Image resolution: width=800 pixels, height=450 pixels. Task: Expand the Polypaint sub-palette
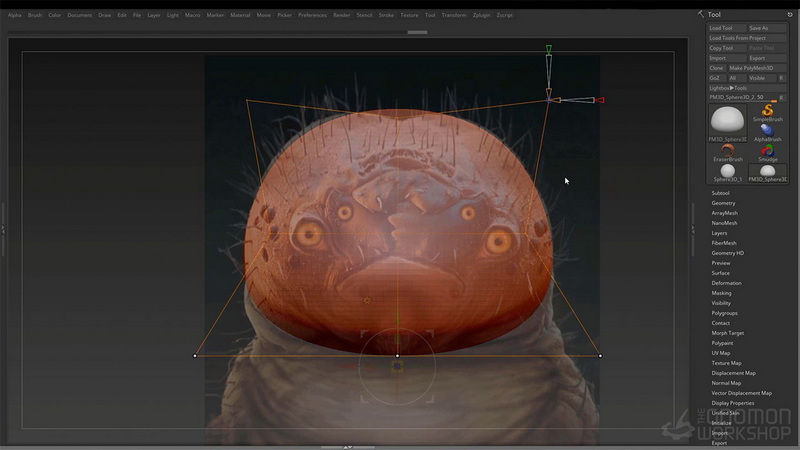722,343
